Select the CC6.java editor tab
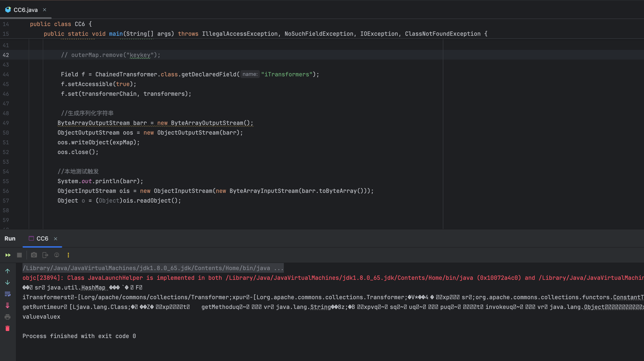The height and width of the screenshot is (361, 644). click(x=26, y=10)
